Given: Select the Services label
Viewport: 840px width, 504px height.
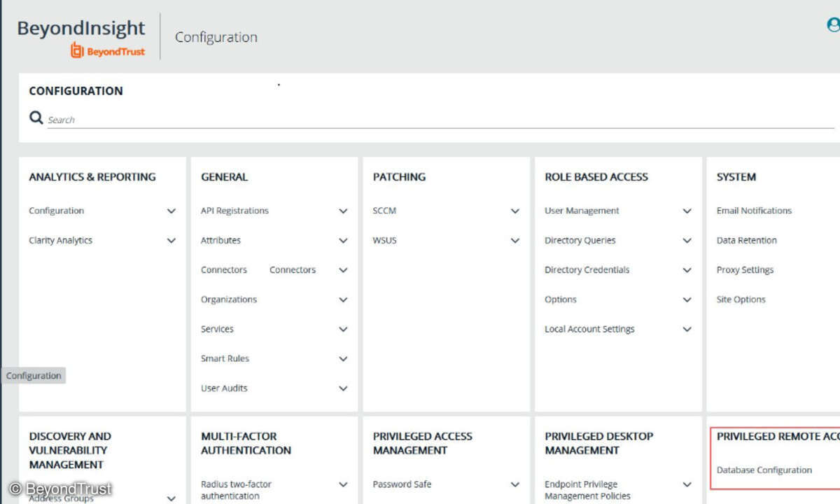Looking at the screenshot, I should (x=217, y=329).
